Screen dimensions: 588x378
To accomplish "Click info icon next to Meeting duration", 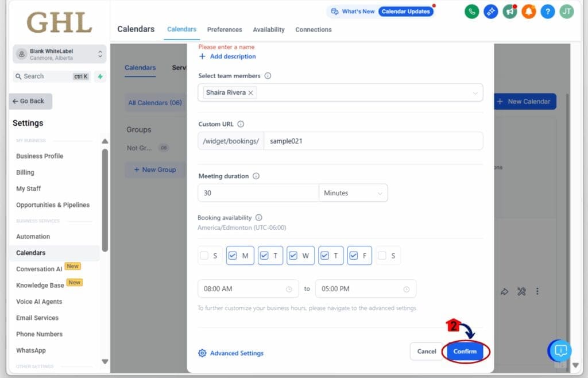I will click(256, 176).
